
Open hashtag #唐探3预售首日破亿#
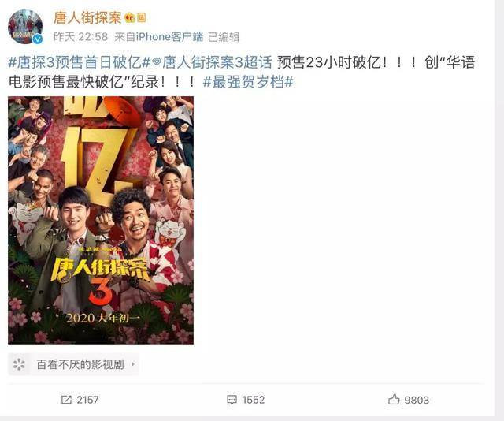(x=80, y=62)
